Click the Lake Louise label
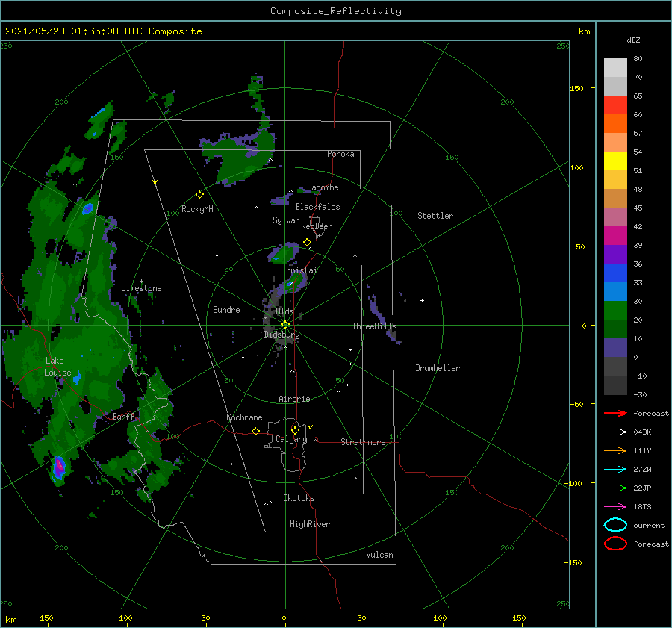 pos(57,367)
